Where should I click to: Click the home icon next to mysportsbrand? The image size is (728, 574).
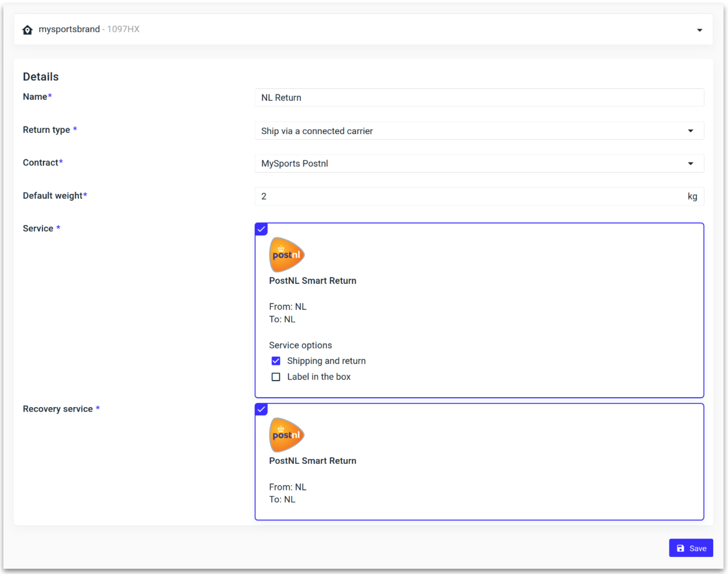[27, 29]
